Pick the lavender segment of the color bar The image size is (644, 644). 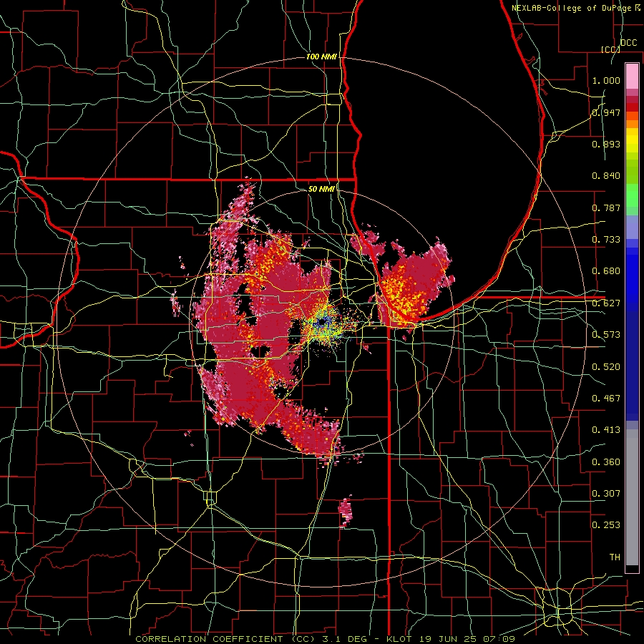(x=632, y=228)
